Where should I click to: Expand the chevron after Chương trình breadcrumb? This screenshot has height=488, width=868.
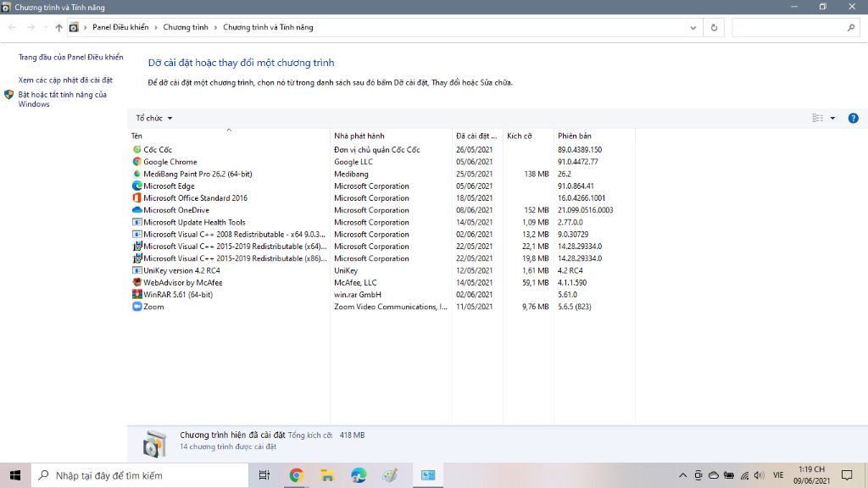tap(216, 27)
